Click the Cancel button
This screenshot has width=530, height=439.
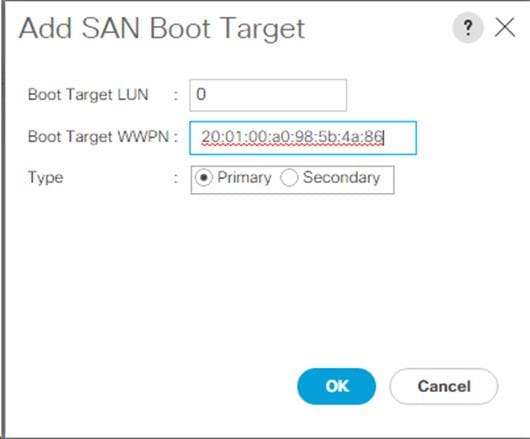[444, 386]
